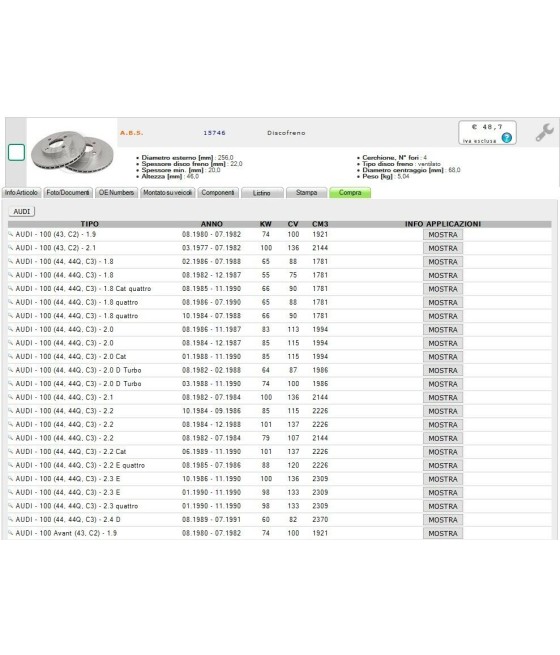Click the A.B.S. brand name
Screen dimensions: 560x655
point(132,133)
